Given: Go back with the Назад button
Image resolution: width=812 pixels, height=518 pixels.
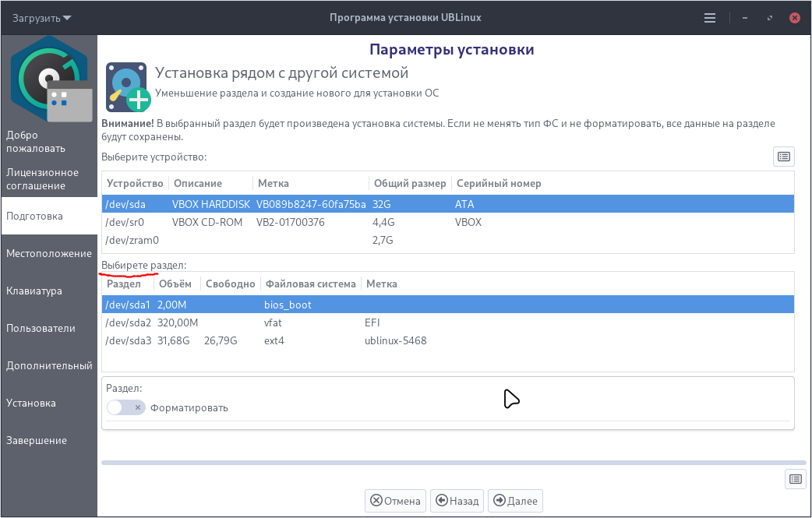Looking at the screenshot, I should 457,500.
